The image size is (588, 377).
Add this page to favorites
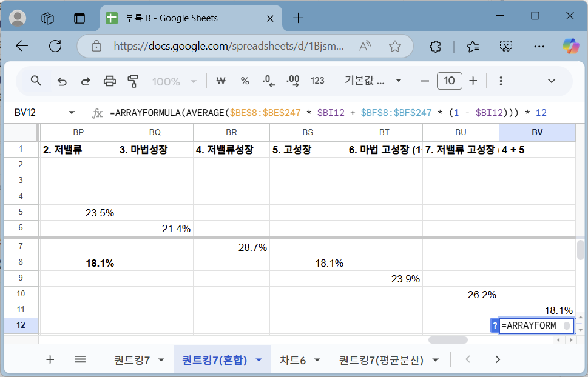pos(395,46)
